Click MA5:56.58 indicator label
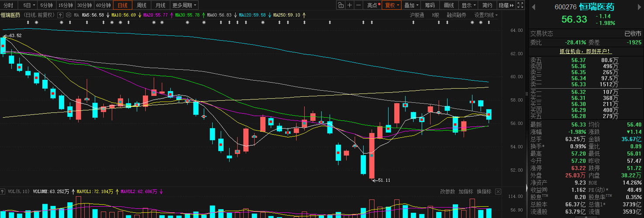This screenshot has height=218, width=644. click(93, 15)
